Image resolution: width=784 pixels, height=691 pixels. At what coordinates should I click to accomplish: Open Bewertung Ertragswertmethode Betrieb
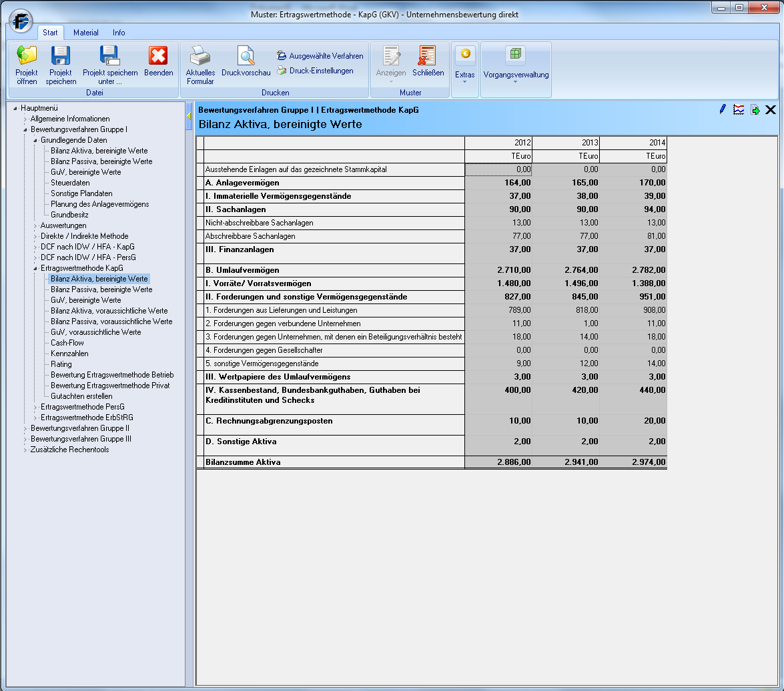click(x=112, y=375)
